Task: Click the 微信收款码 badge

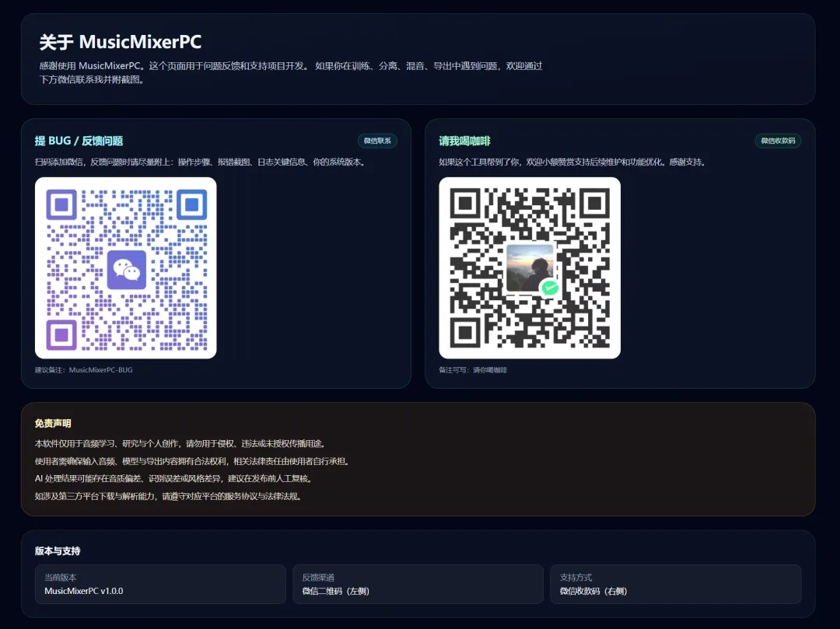Action: [x=778, y=141]
